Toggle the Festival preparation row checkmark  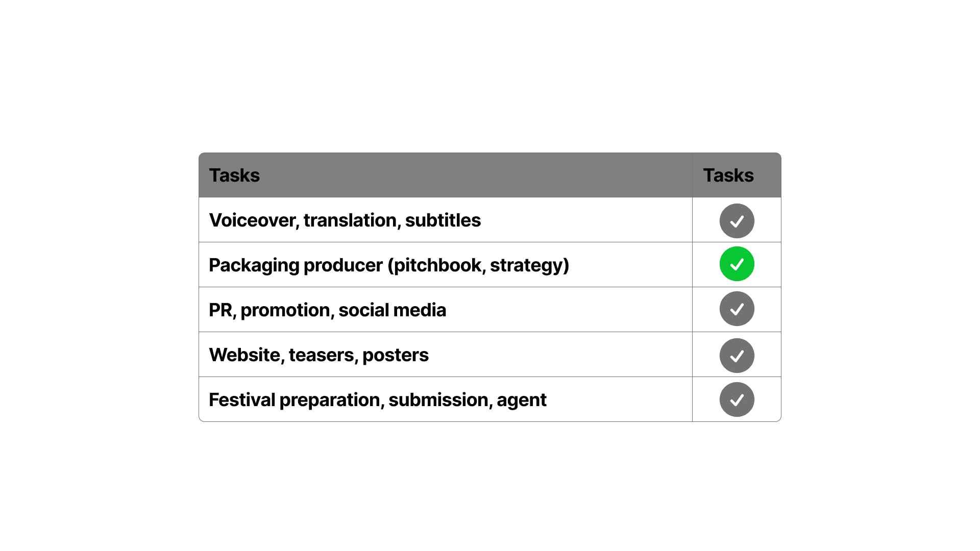737,399
